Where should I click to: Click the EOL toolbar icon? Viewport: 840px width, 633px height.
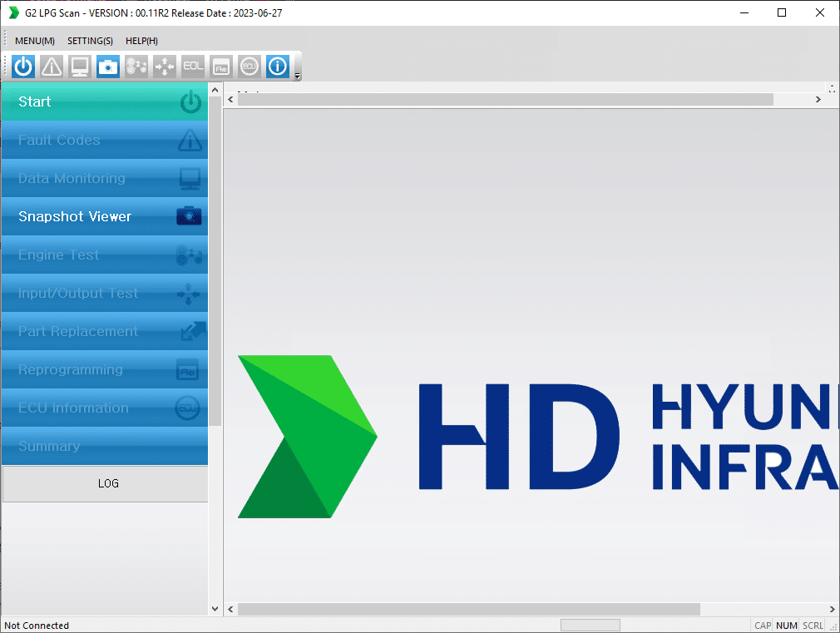(193, 67)
